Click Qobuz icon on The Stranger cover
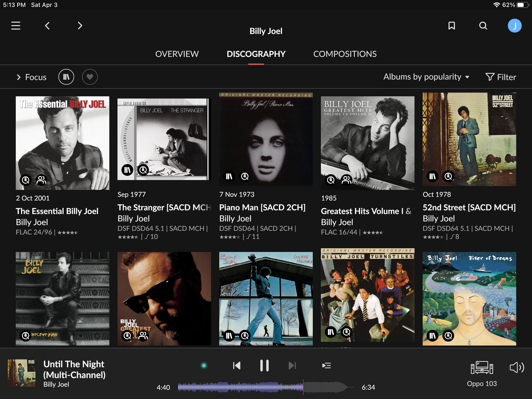 click(143, 170)
